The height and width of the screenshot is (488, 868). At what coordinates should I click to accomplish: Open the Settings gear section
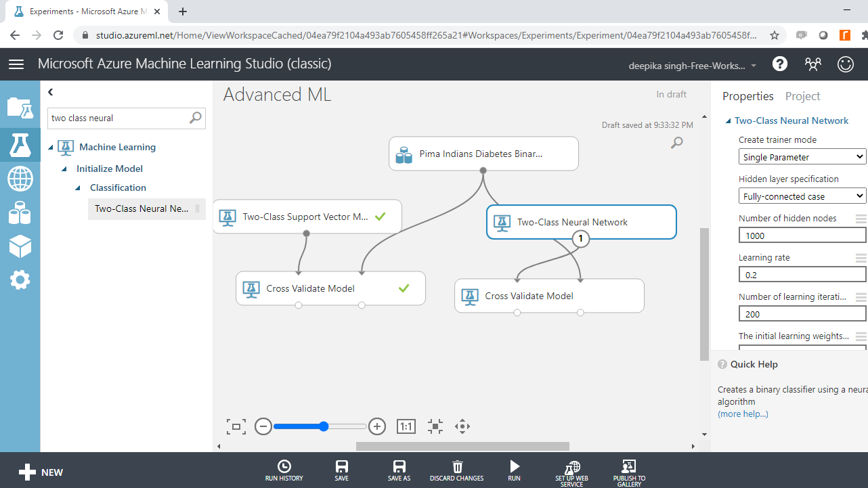click(20, 280)
